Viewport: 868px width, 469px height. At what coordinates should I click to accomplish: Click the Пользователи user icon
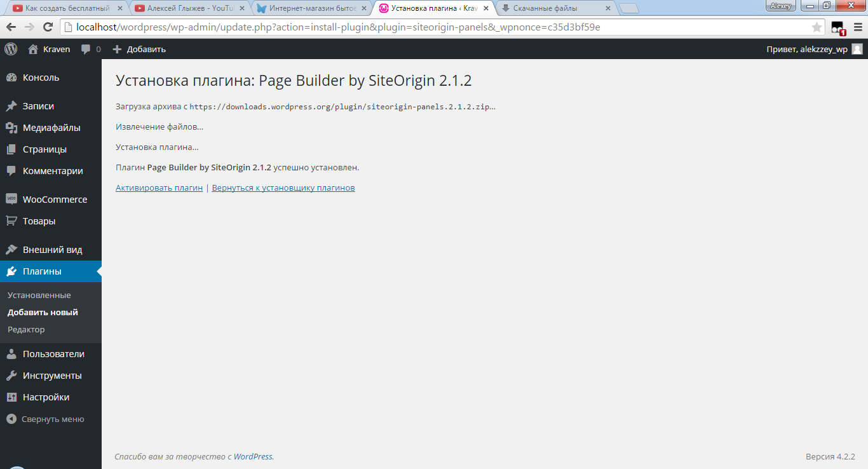[11, 354]
